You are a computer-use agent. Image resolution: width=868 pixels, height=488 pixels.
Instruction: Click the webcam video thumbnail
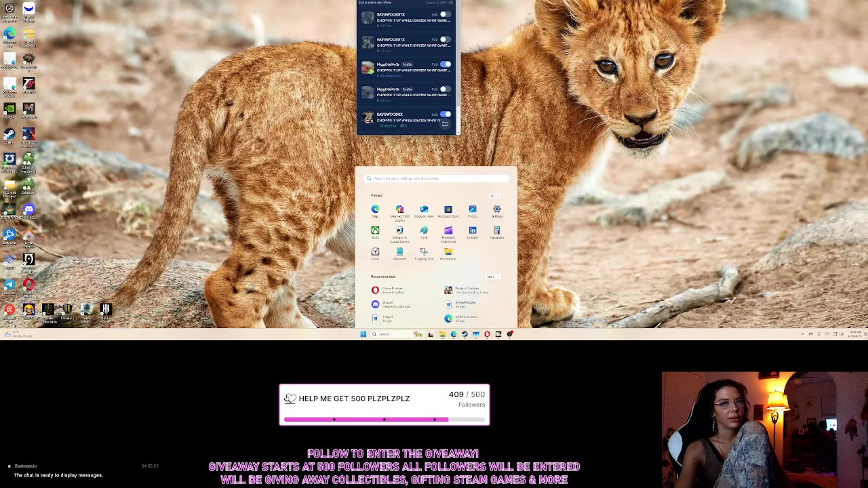pos(765,430)
